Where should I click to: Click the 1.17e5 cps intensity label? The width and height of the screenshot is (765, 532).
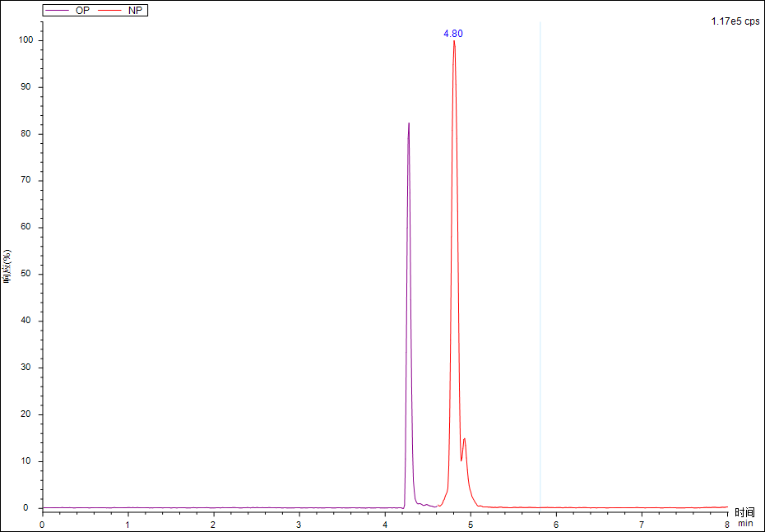pyautogui.click(x=735, y=21)
